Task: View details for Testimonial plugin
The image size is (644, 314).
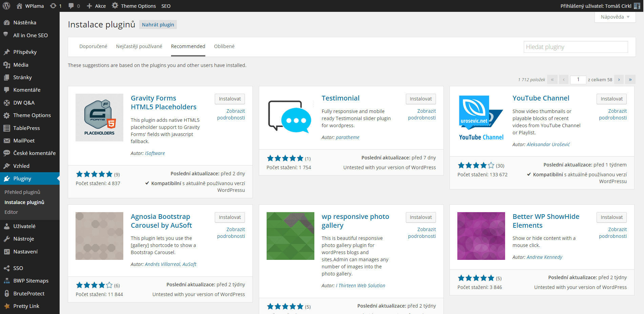Action: click(x=422, y=114)
